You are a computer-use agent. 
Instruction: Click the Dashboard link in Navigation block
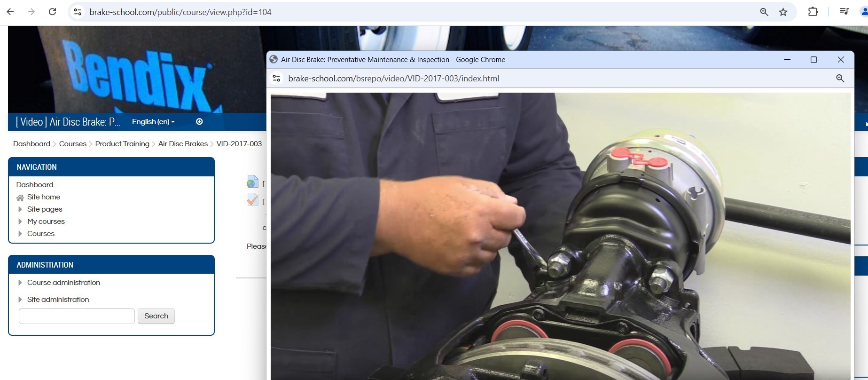[35, 185]
